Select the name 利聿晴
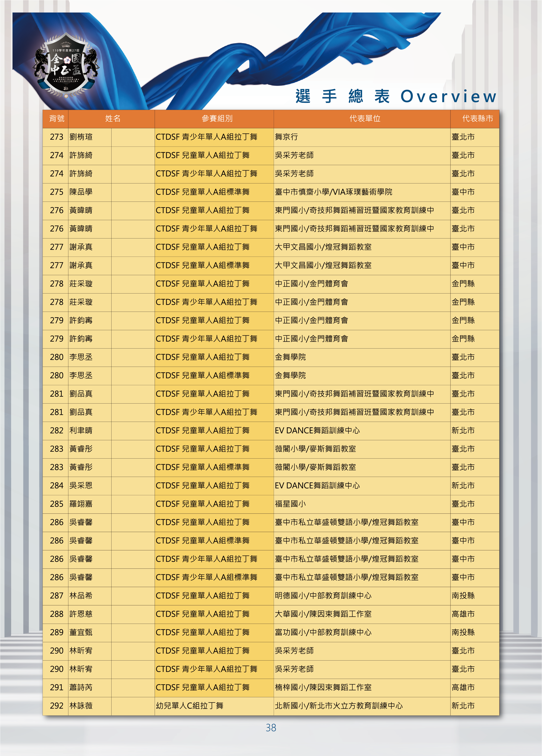The image size is (542, 756). [x=81, y=430]
